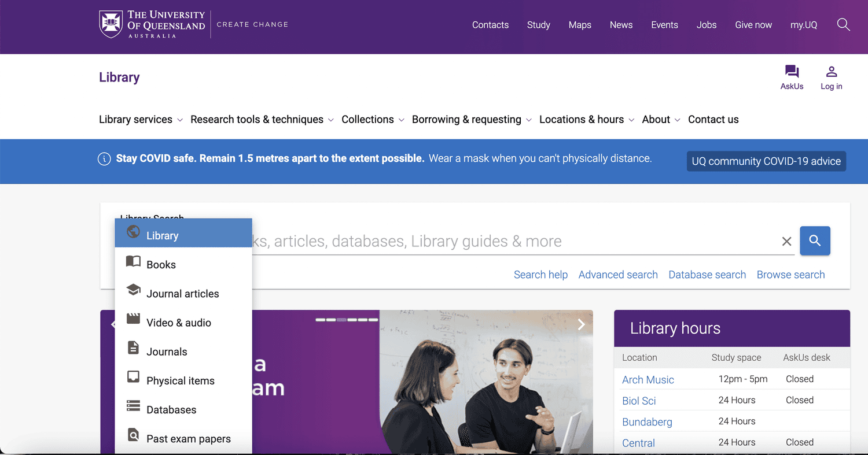Open Study in the top header
Viewport: 868px width, 455px height.
click(538, 25)
